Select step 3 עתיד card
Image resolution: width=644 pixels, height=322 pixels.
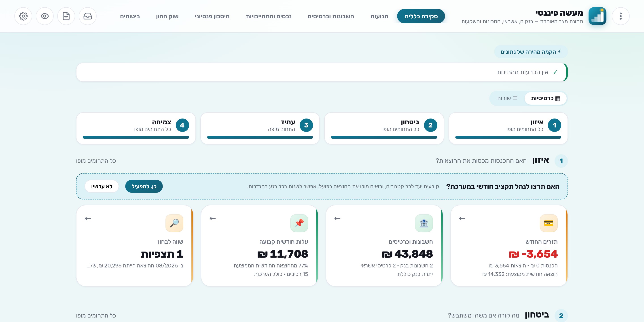(260, 128)
